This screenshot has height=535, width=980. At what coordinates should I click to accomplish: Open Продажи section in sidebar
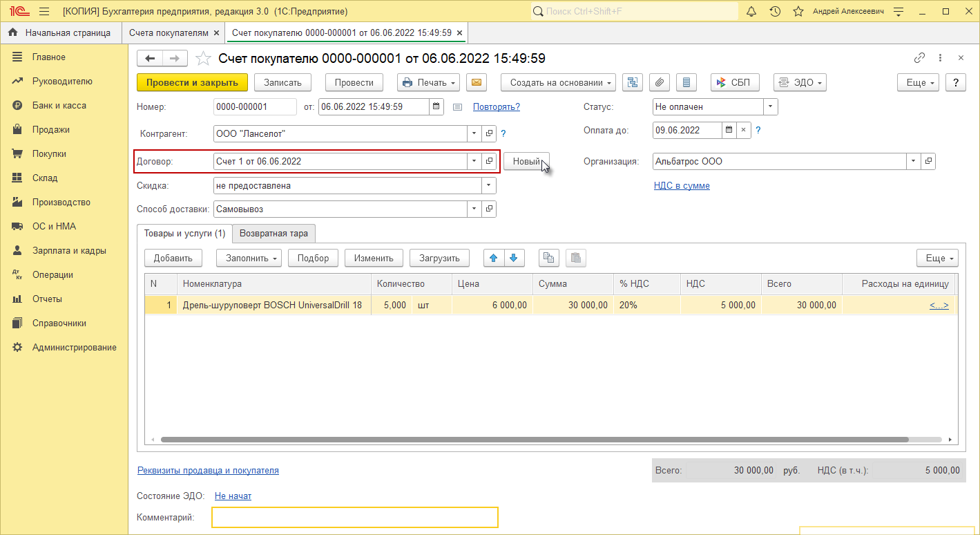[x=51, y=129]
